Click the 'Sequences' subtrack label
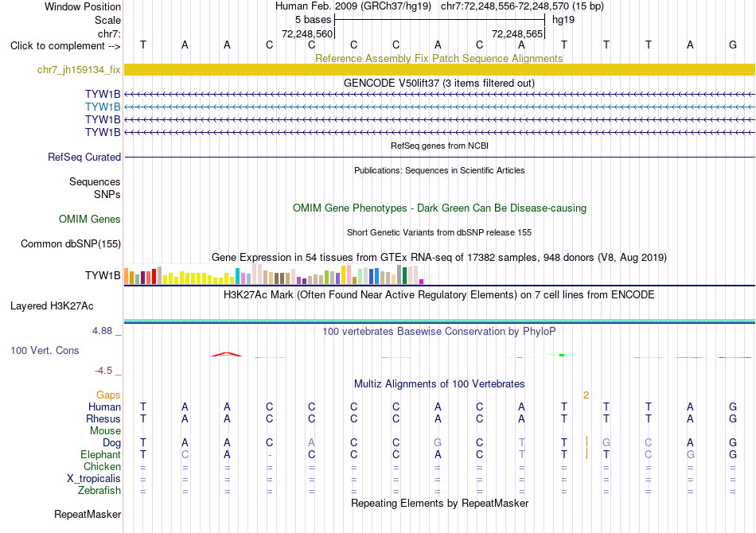 [95, 181]
